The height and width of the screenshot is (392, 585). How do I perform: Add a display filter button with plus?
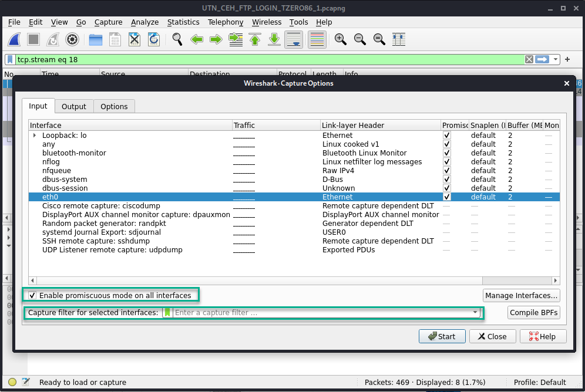tap(567, 59)
